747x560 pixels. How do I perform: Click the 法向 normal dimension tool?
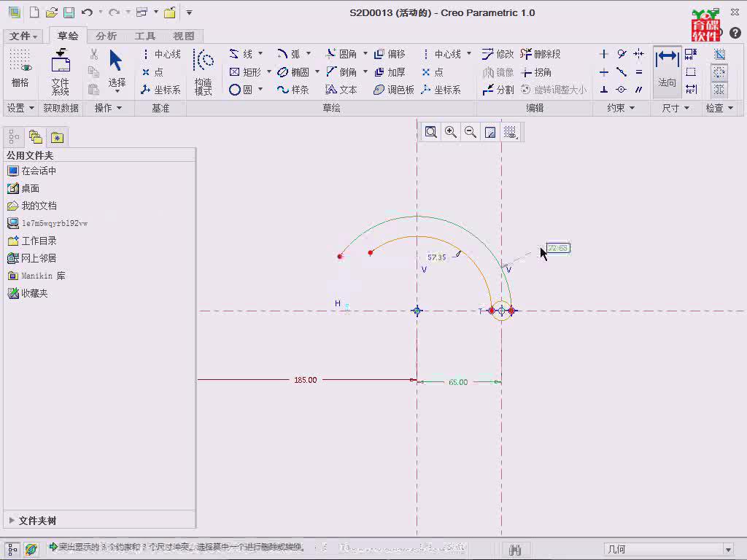[x=667, y=71]
